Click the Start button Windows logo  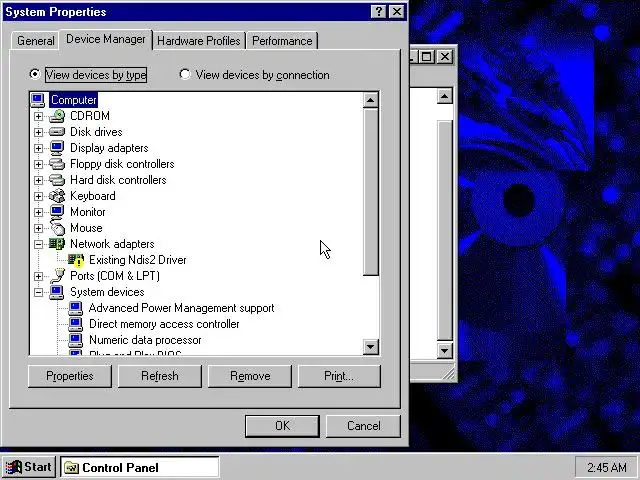[13, 467]
